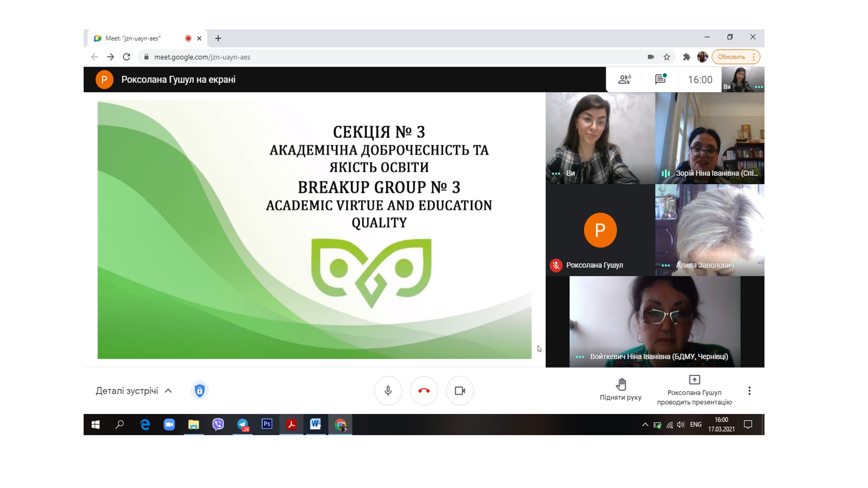
Task: Open options dots on Ви tile
Action: (x=556, y=174)
